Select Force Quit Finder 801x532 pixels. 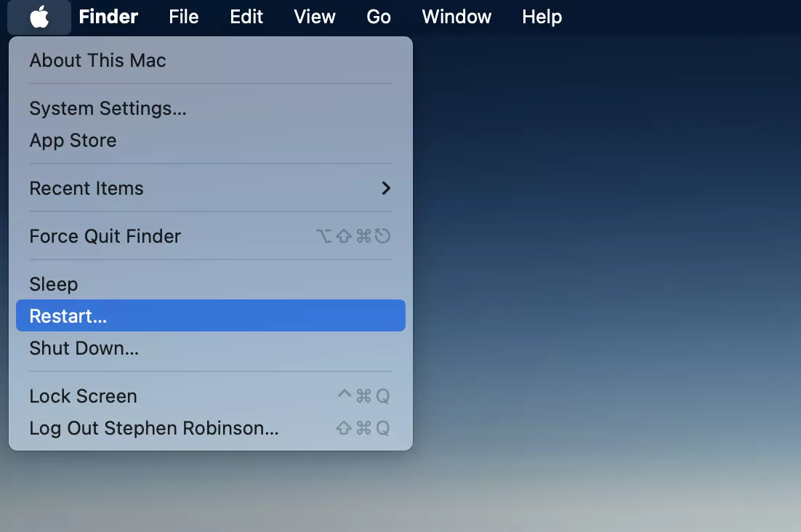pyautogui.click(x=211, y=236)
